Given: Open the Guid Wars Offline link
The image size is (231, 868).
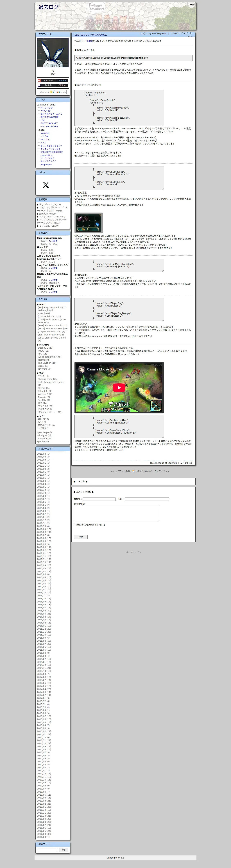Looking at the screenshot, I should 49,126.
